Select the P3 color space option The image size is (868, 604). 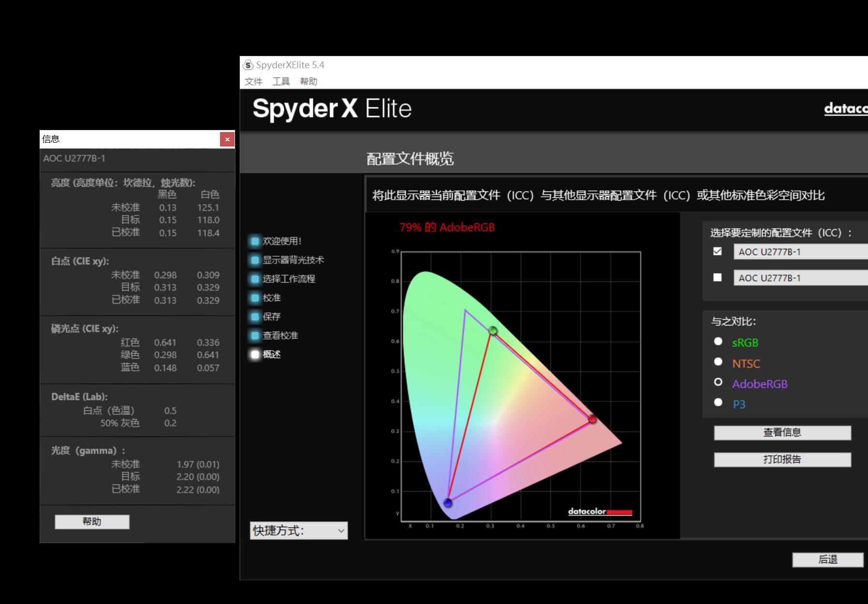(x=718, y=403)
